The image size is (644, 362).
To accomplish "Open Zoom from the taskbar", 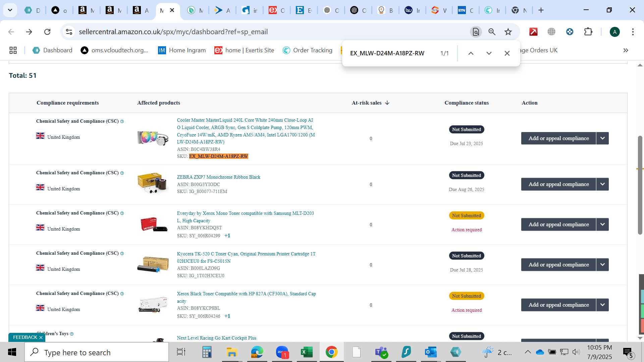I will pos(282,352).
